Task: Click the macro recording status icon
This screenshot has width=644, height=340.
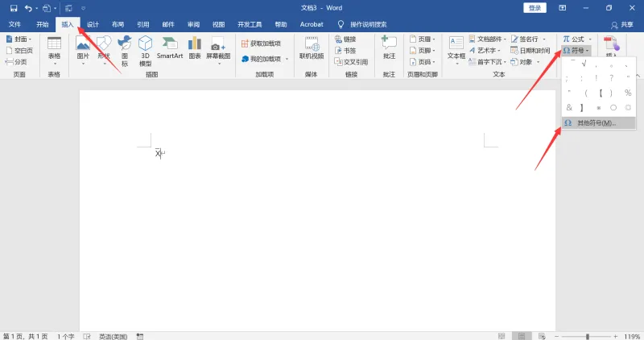Action: coord(140,336)
